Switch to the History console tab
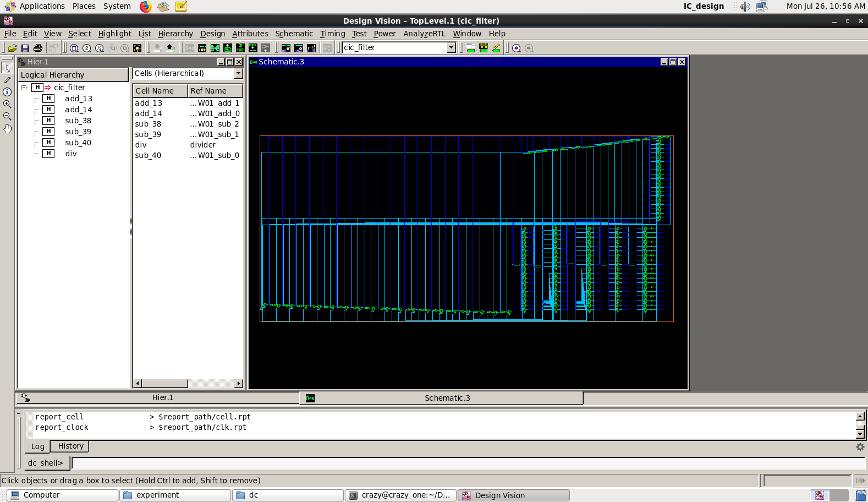Viewport: 868px width, 502px height. pyautogui.click(x=71, y=446)
